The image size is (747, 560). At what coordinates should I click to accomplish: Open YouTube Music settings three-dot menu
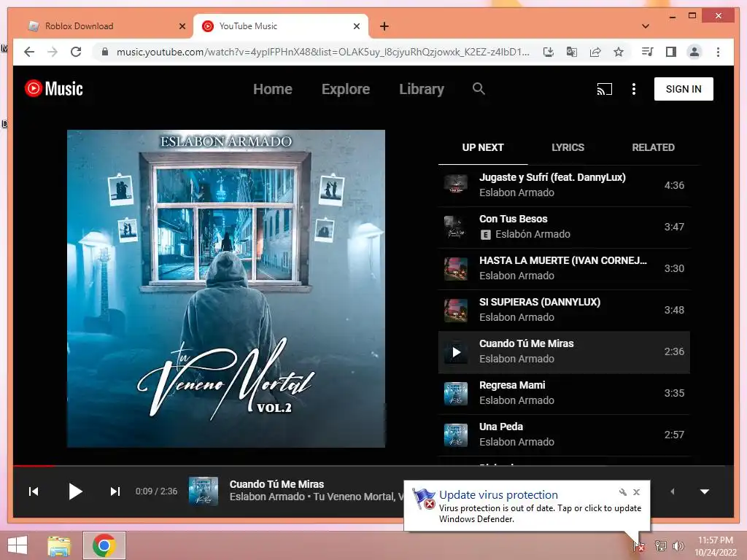point(634,89)
